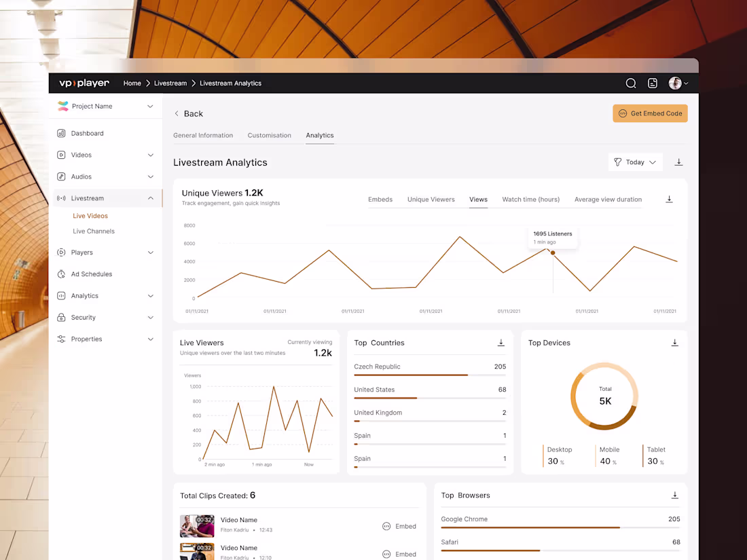This screenshot has height=560, width=747.
Task: Download the Top Browsers data
Action: point(675,495)
